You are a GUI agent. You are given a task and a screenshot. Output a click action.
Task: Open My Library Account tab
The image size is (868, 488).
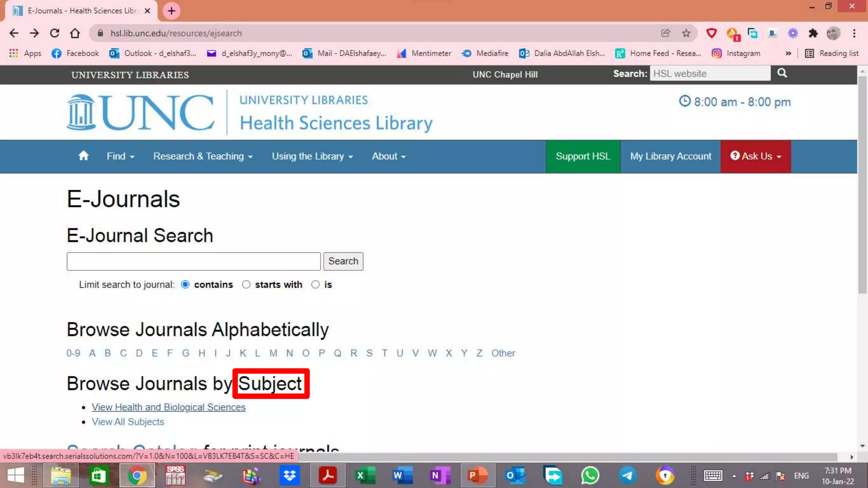670,156
